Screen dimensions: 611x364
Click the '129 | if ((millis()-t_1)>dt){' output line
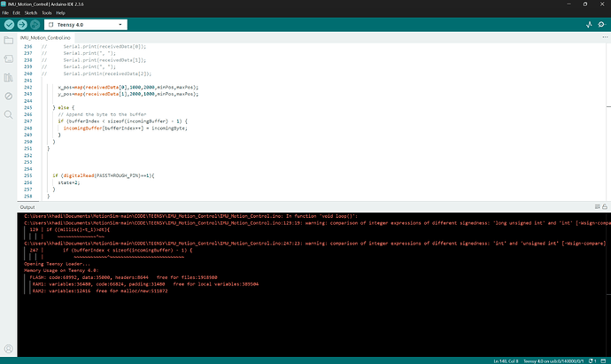tap(70, 229)
